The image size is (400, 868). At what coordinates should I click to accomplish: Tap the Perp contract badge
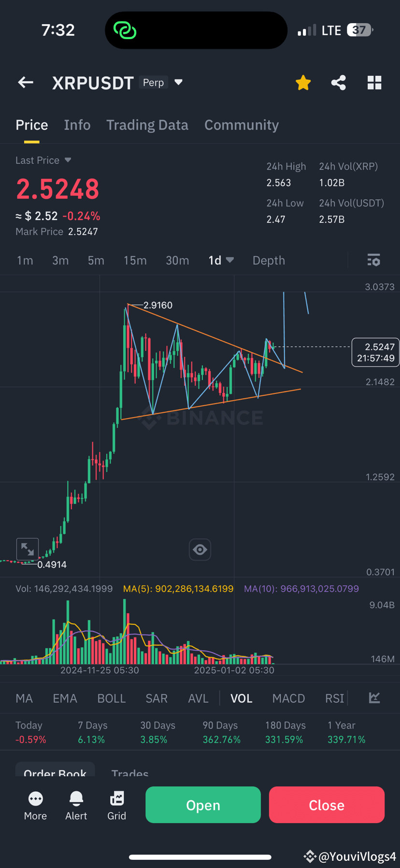(x=153, y=83)
